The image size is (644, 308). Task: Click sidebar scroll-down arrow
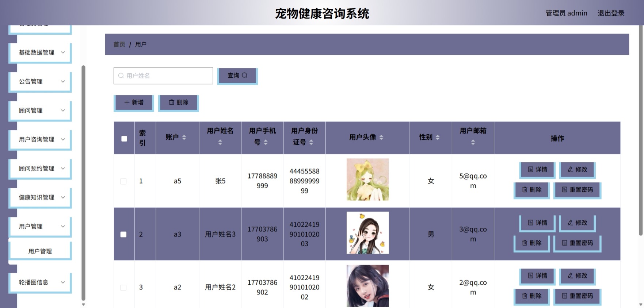click(x=83, y=304)
